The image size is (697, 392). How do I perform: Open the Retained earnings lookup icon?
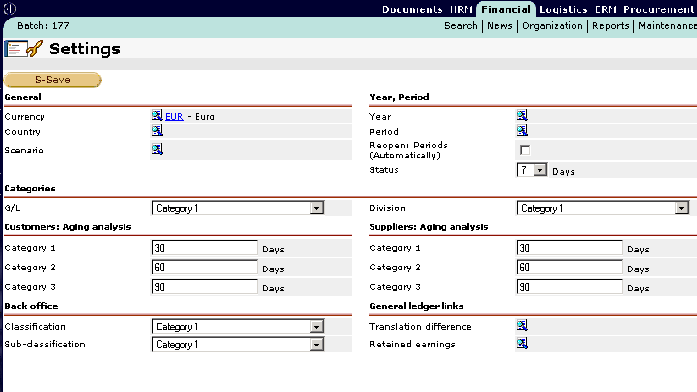[522, 343]
